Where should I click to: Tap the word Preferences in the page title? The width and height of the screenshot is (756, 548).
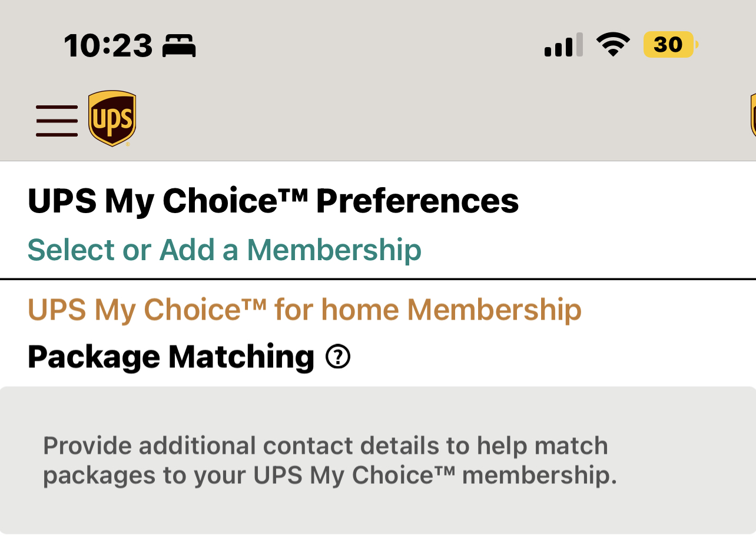tap(417, 201)
